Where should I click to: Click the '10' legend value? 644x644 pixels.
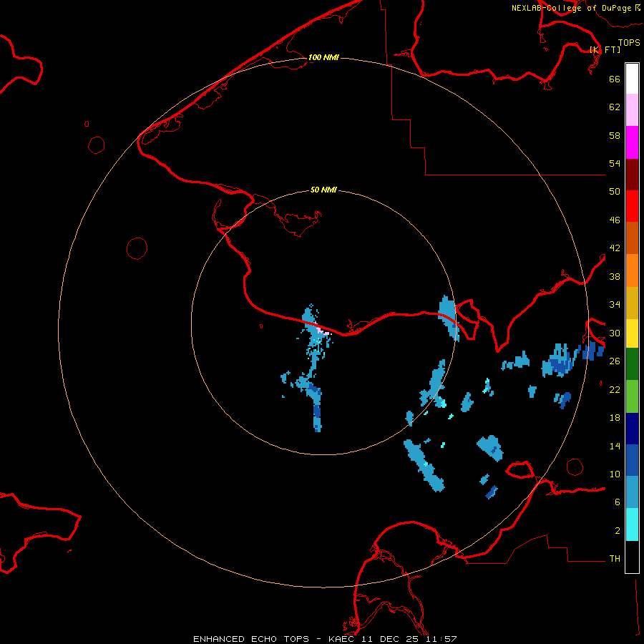(615, 474)
